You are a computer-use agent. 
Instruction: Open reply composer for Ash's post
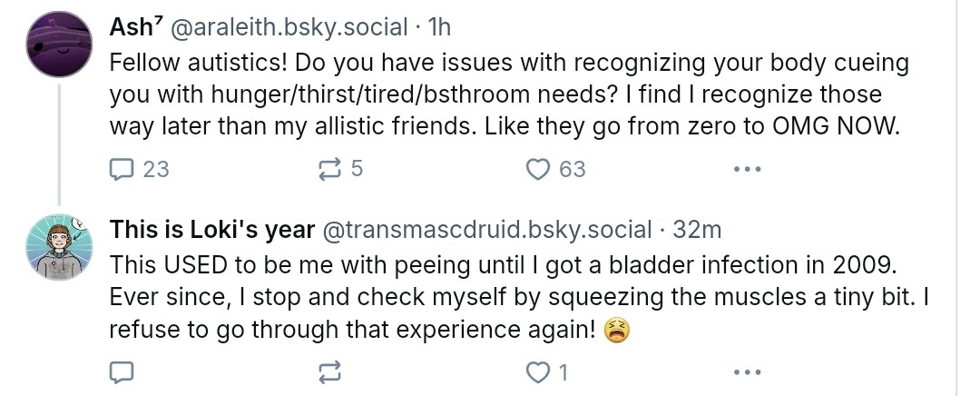(x=122, y=169)
